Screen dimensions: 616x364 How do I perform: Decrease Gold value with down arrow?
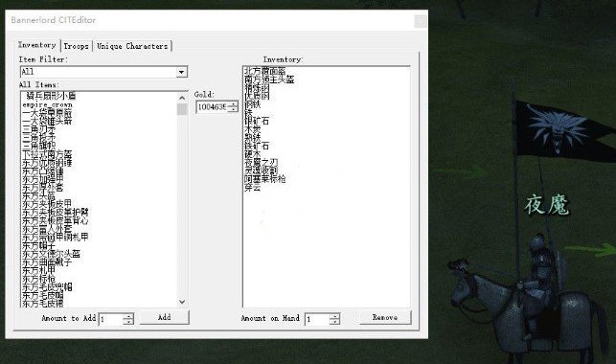pyautogui.click(x=234, y=109)
